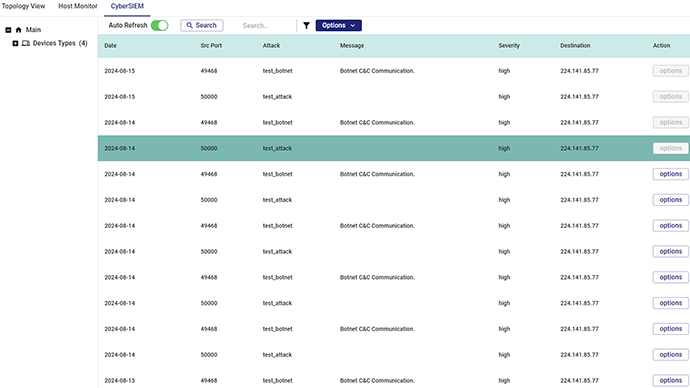Image resolution: width=690 pixels, height=388 pixels.
Task: Click destination IP in 2024-08-13 row
Action: (x=579, y=381)
